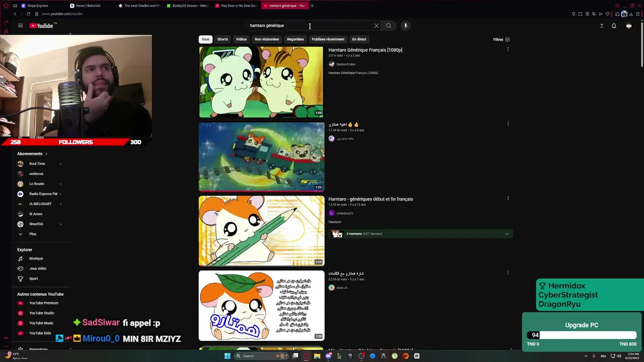644x362 pixels.
Task: Open the Create upload icon
Action: coord(602,26)
